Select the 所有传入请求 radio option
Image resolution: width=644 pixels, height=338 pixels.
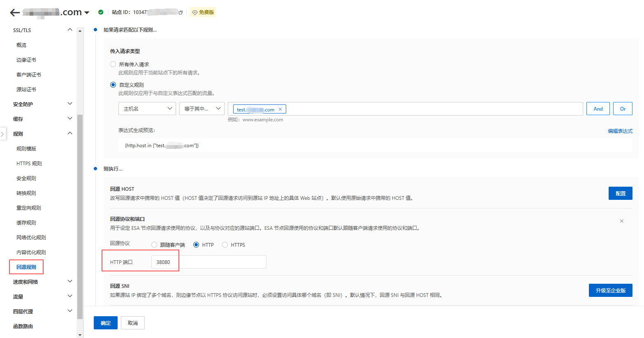tap(113, 64)
